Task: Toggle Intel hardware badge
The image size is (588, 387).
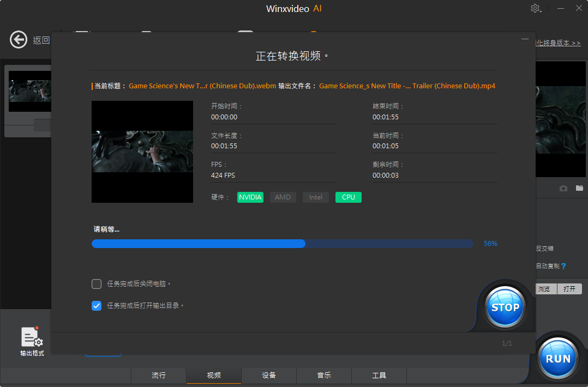Action: tap(316, 197)
